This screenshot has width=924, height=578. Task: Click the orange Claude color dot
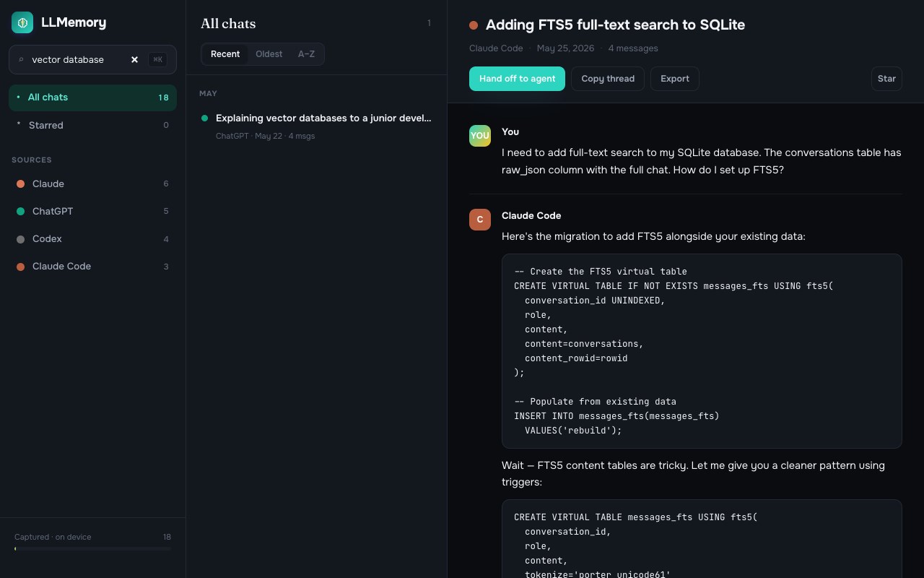(20, 184)
